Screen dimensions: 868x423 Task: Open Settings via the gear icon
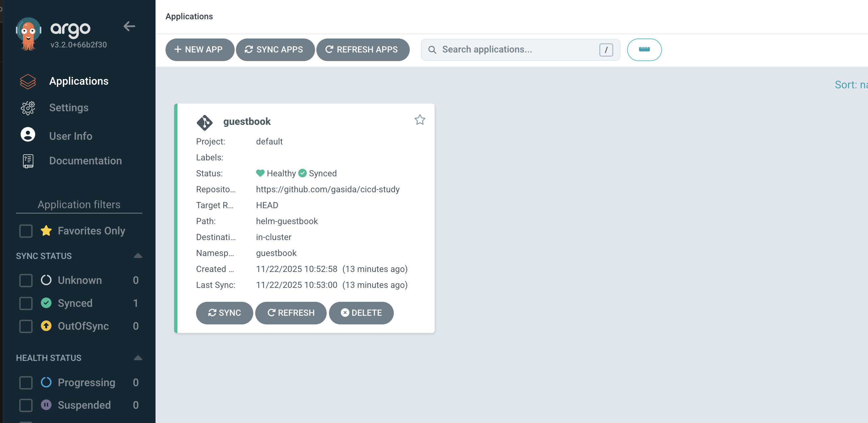click(28, 108)
